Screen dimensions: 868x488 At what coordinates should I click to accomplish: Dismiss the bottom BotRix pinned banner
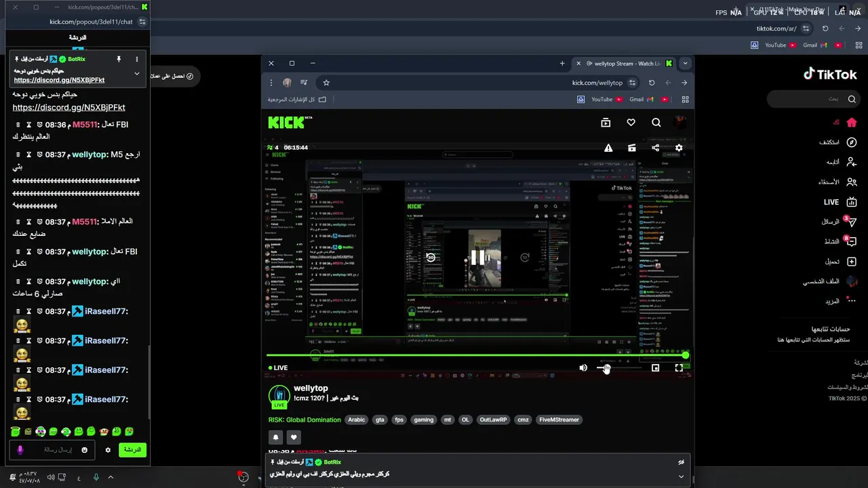pos(681,462)
